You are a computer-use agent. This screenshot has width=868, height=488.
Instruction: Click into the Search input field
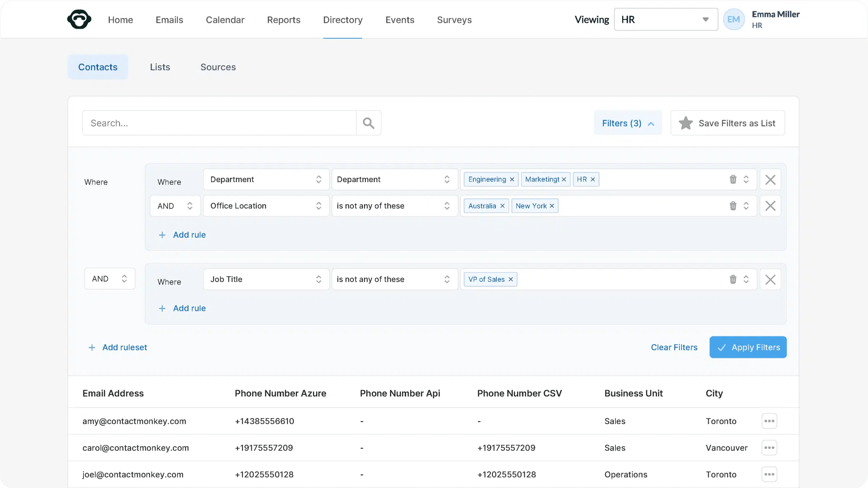219,123
